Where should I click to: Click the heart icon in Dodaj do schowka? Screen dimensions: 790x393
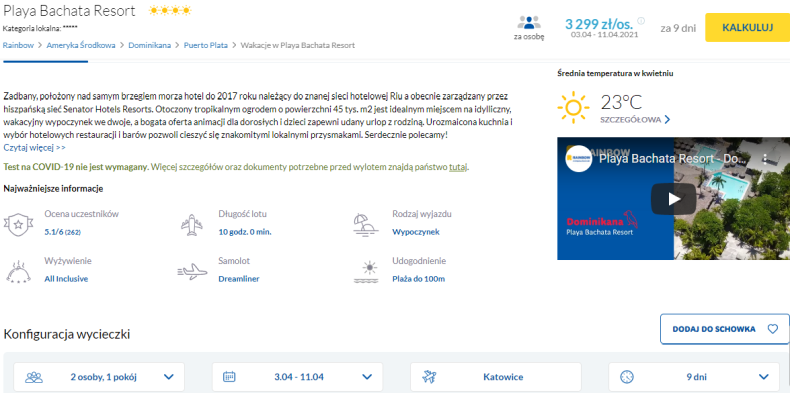(x=772, y=329)
